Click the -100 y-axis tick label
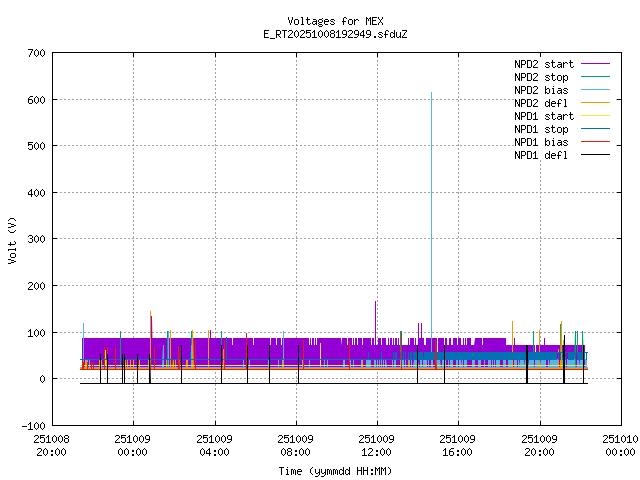Screen dimensions: 640x480 [x=32, y=425]
